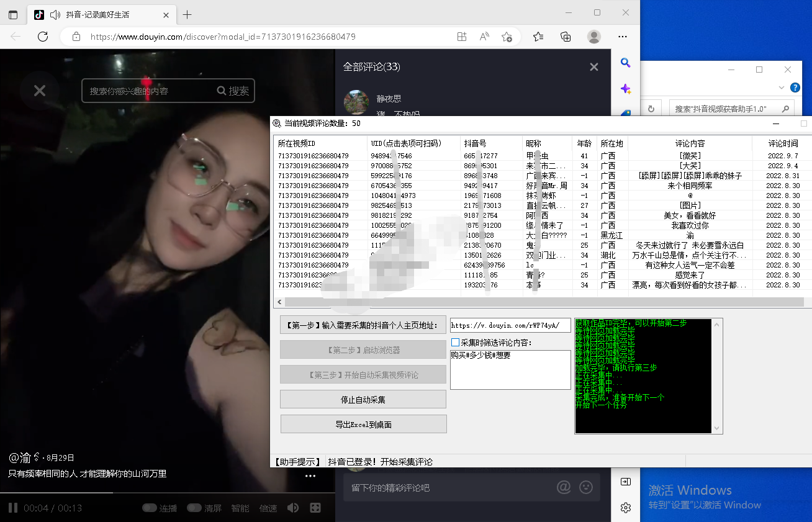
Task: Open the 倍速 playback speed menu
Action: pyautogui.click(x=268, y=508)
